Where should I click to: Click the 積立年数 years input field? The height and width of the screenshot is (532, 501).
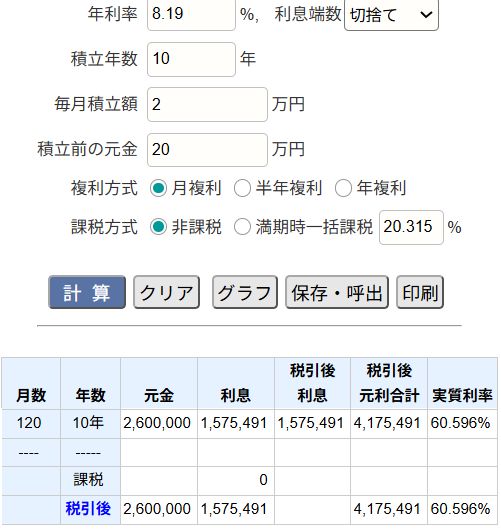(191, 59)
